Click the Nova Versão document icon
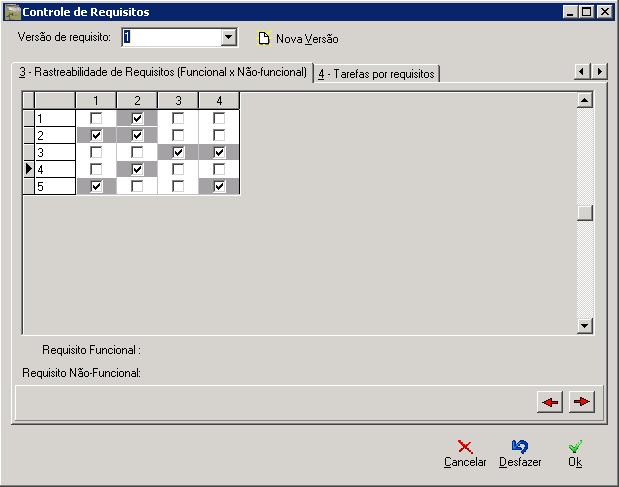This screenshot has height=487, width=619. [x=264, y=38]
